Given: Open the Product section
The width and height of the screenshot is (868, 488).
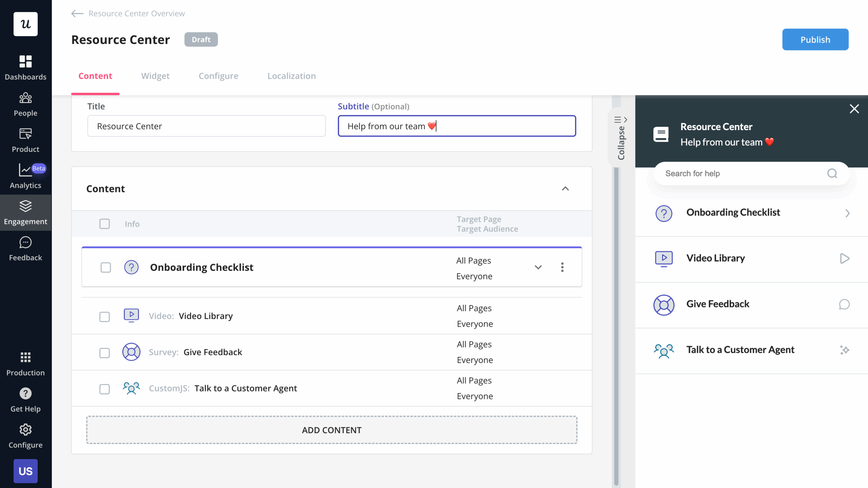Looking at the screenshot, I should click(25, 139).
